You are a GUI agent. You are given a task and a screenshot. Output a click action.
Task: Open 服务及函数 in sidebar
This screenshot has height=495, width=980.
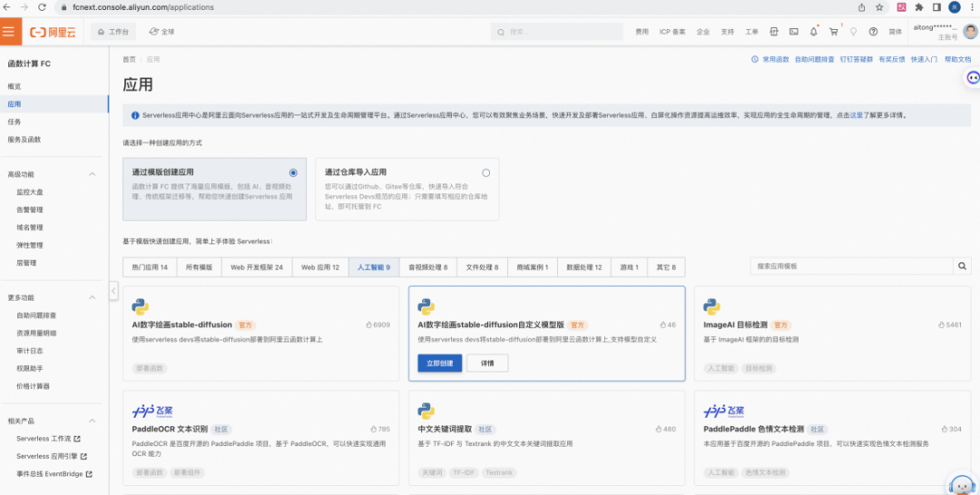[24, 139]
